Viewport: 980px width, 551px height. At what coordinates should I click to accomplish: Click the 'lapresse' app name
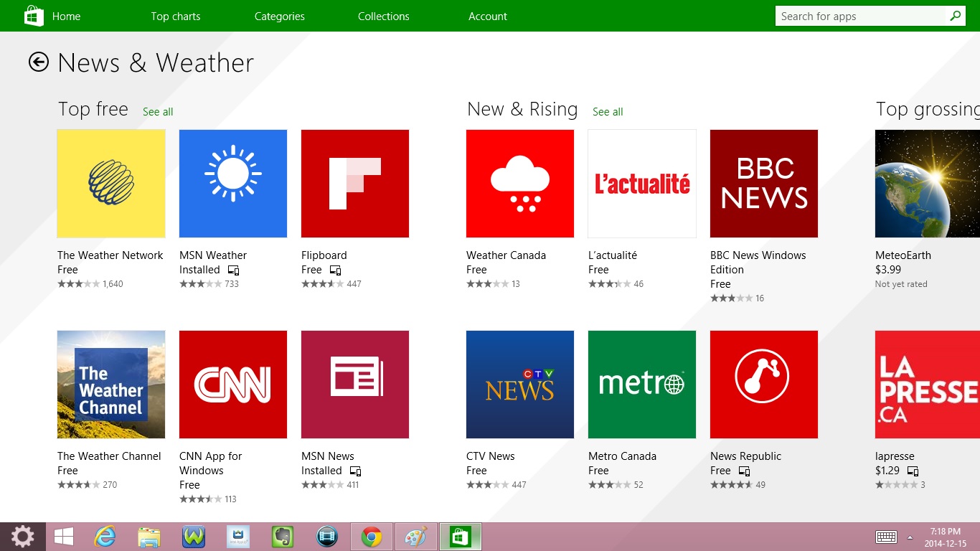[895, 456]
